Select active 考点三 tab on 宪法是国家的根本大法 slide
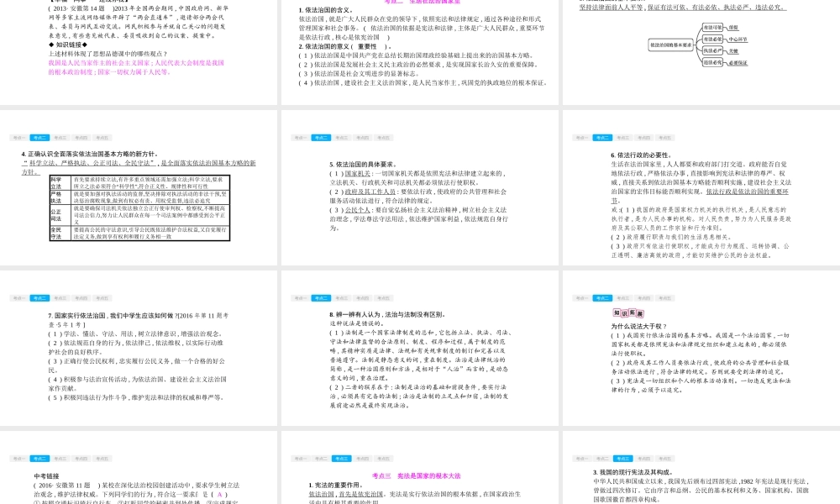This screenshot has height=504, width=840. click(342, 459)
